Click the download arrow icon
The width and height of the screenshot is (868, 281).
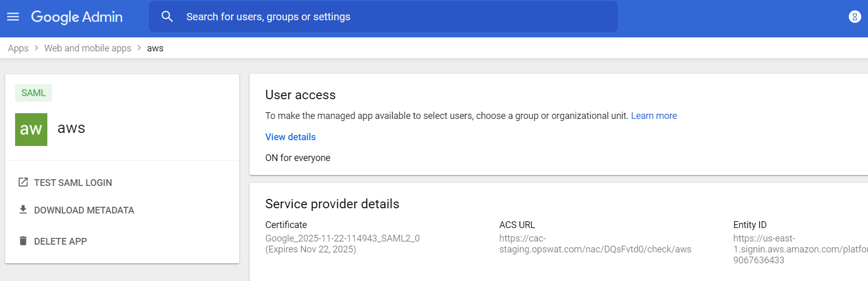click(23, 210)
